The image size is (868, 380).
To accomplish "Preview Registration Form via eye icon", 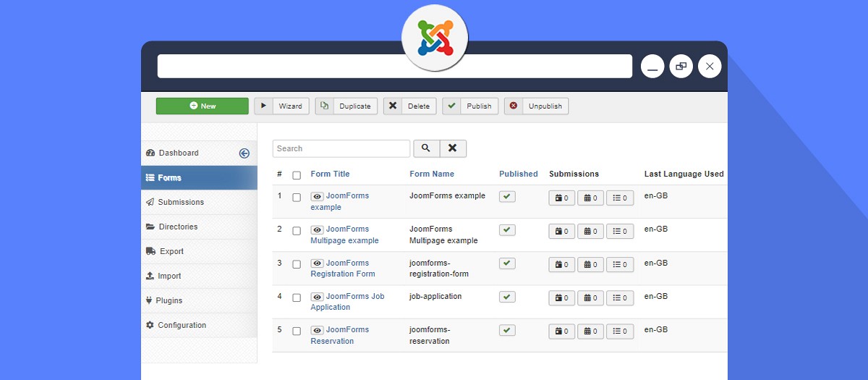I will point(317,263).
